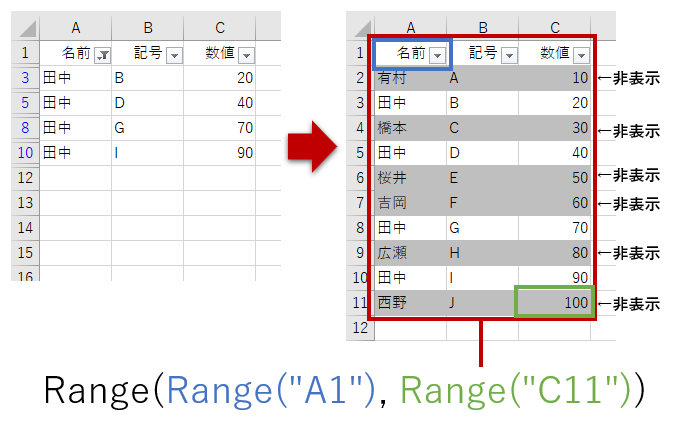Click cell containing J in right sheet
The height and width of the screenshot is (428, 689).
pyautogui.click(x=482, y=303)
